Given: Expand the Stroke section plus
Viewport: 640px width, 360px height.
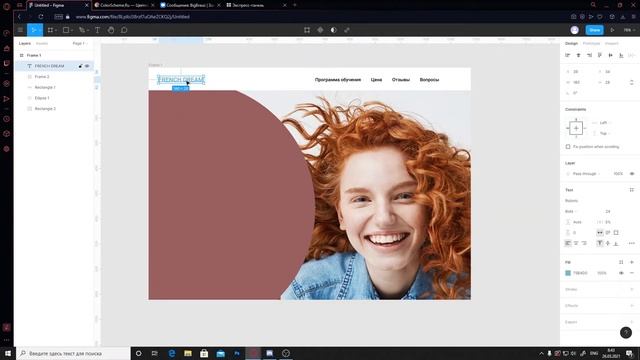Looking at the screenshot, I should 632,289.
